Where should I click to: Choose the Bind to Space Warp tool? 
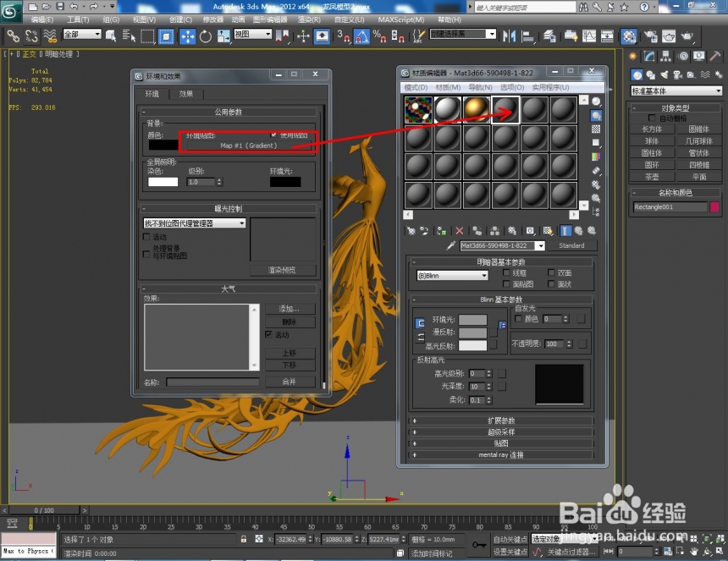tap(50, 36)
